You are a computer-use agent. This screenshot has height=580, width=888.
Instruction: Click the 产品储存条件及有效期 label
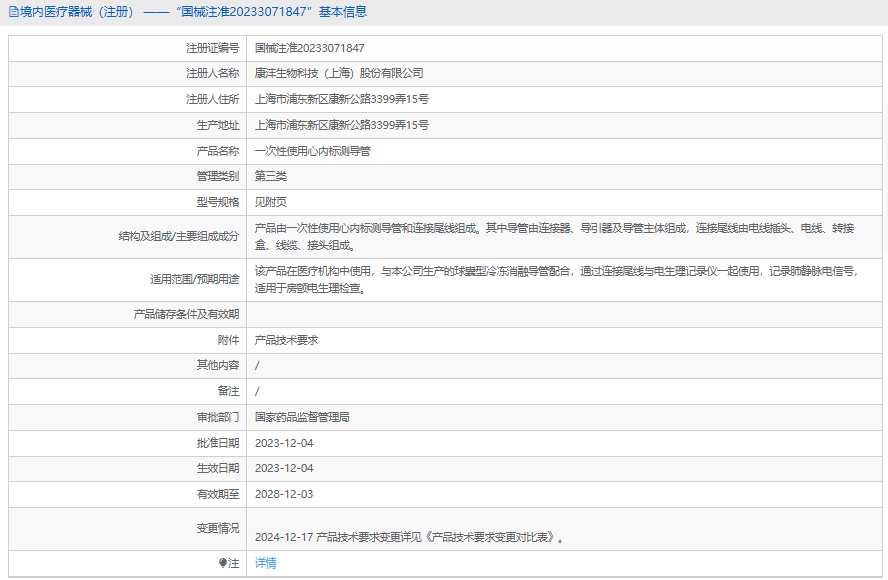(x=186, y=314)
